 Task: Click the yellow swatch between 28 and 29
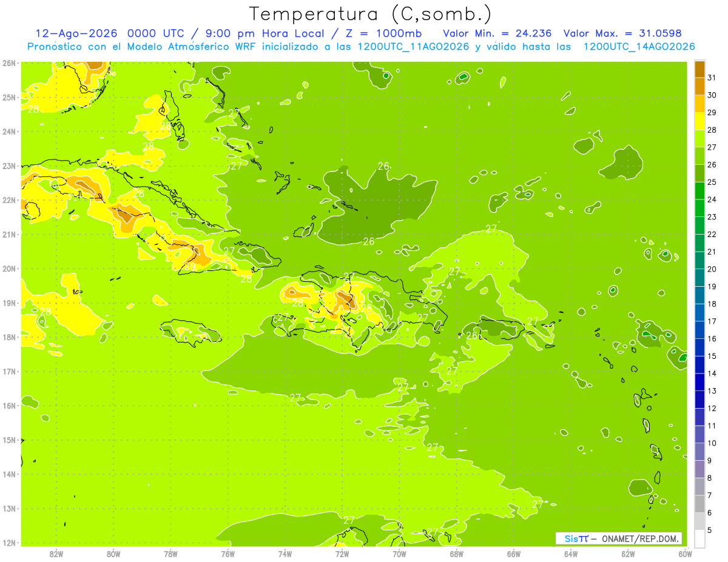click(x=699, y=121)
